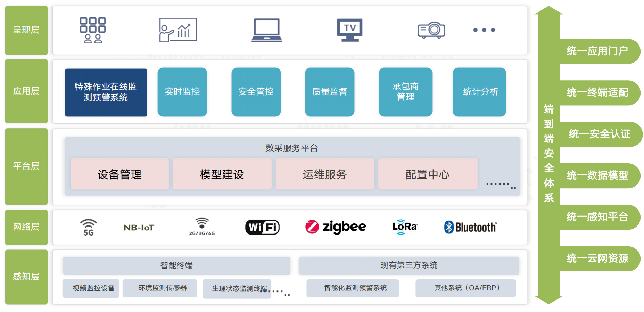Image resolution: width=644 pixels, height=312 pixels.
Task: Expand the three-dot ellipsis in presentation row
Action: (484, 30)
